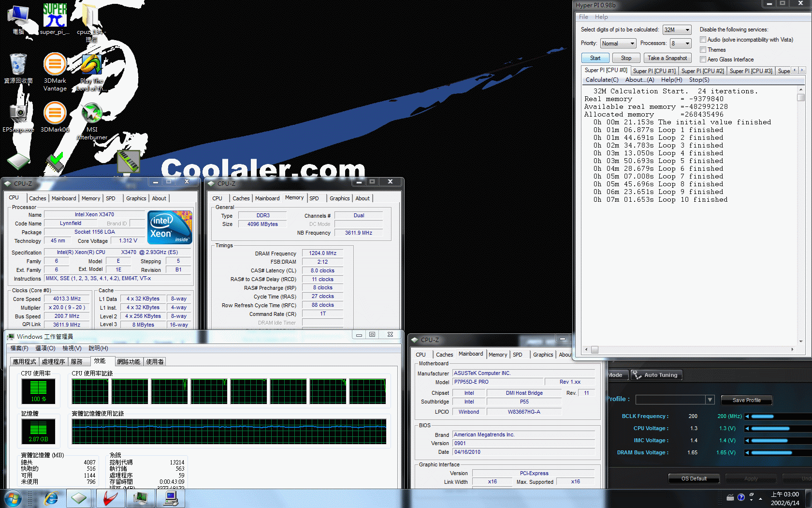Screen dimensions: 812x508
Task: Launch 3DMark Vantage from the desktop
Action: tap(55, 72)
